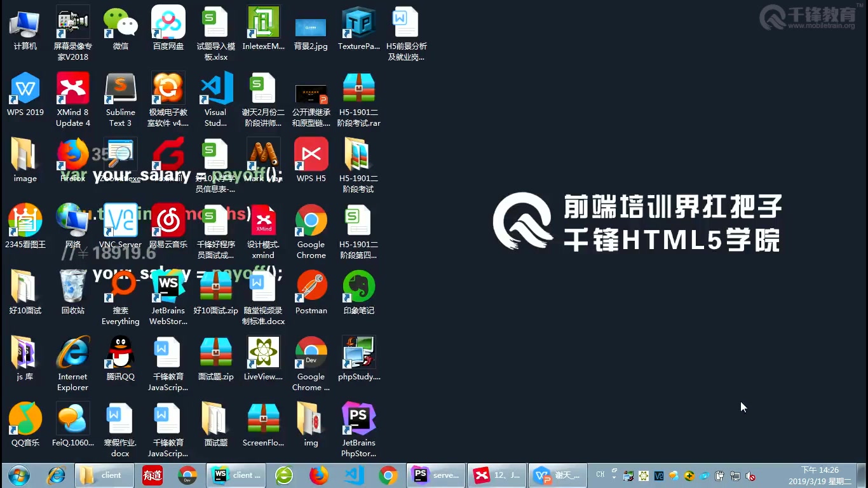Switch to the XMind 12、J taskbar window
868x488 pixels.
(x=497, y=475)
